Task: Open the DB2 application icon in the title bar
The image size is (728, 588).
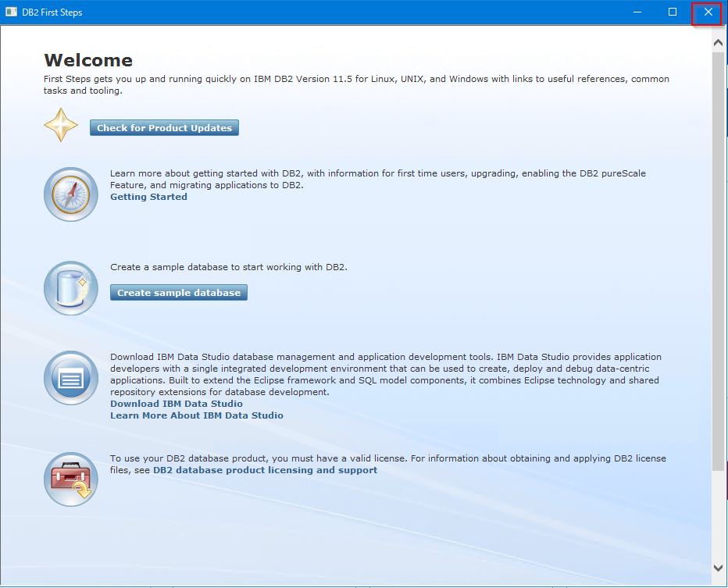Action: (x=10, y=12)
